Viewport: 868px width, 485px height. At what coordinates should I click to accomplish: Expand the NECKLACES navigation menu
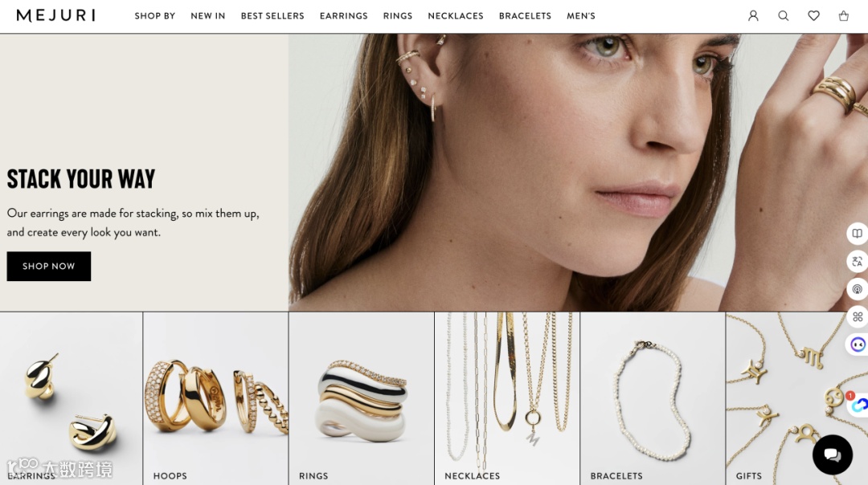pos(456,16)
